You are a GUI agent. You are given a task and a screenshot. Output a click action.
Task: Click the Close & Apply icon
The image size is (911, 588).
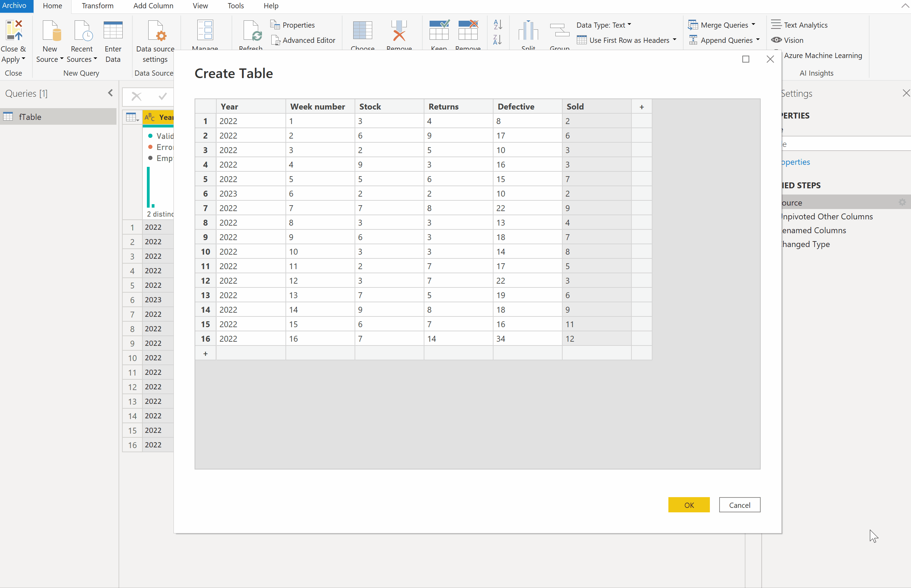tap(14, 30)
